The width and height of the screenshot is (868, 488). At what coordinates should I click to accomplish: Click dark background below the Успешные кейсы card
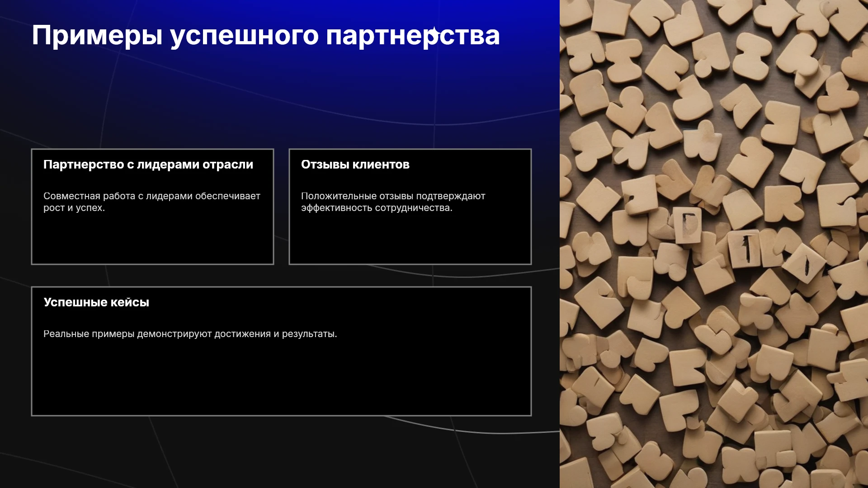(x=281, y=452)
